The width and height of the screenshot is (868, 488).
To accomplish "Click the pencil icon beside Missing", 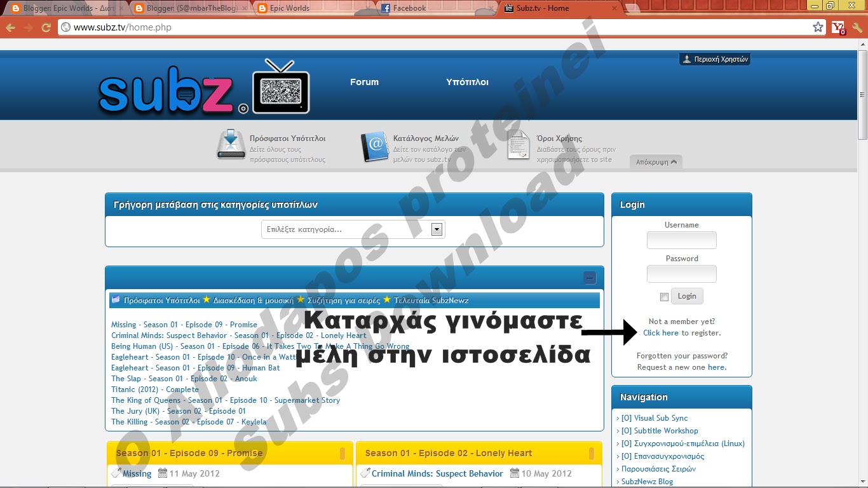I will 116,473.
